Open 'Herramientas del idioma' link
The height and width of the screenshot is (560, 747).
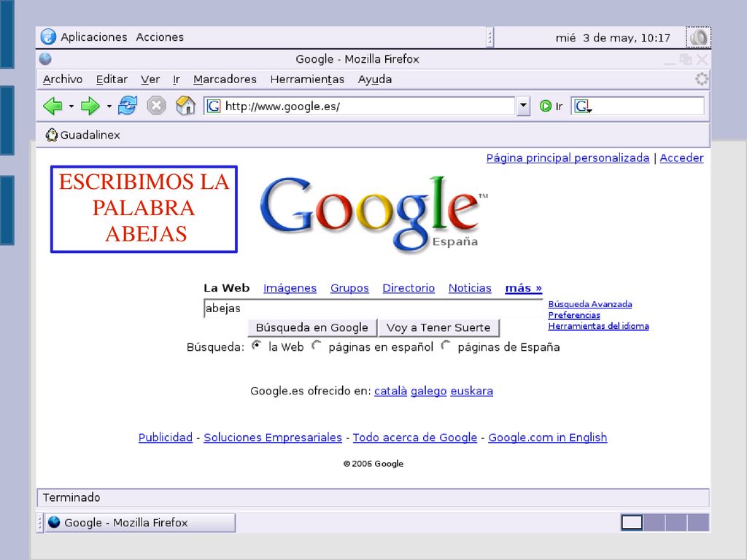(x=598, y=326)
